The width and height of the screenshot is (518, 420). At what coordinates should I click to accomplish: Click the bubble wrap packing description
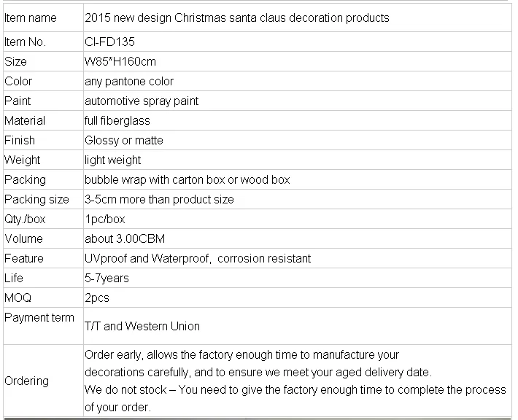(x=188, y=179)
